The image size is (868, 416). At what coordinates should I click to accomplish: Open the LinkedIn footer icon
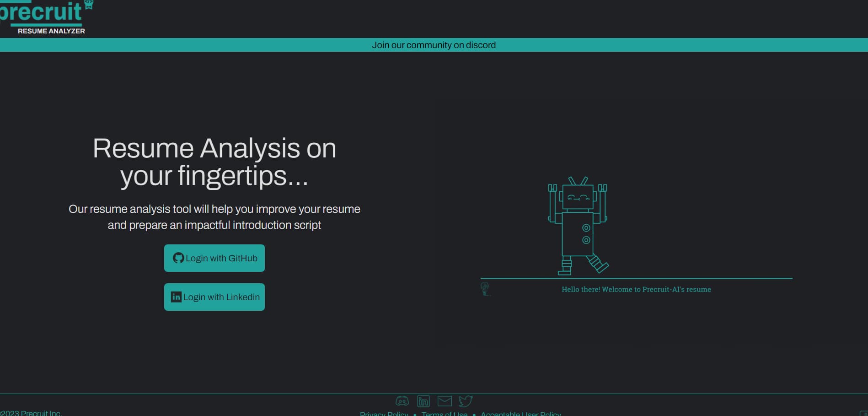click(x=423, y=401)
